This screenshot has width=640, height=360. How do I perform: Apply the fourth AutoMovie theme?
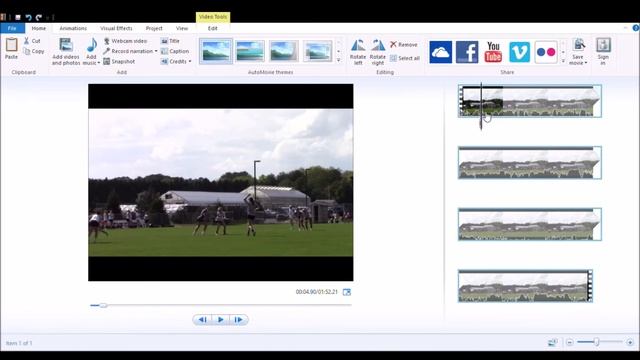tap(318, 51)
